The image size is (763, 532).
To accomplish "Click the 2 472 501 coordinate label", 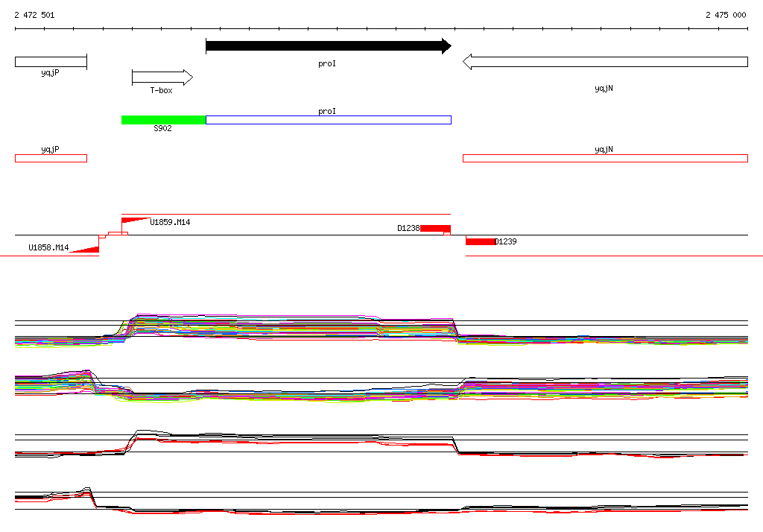I will pos(34,15).
